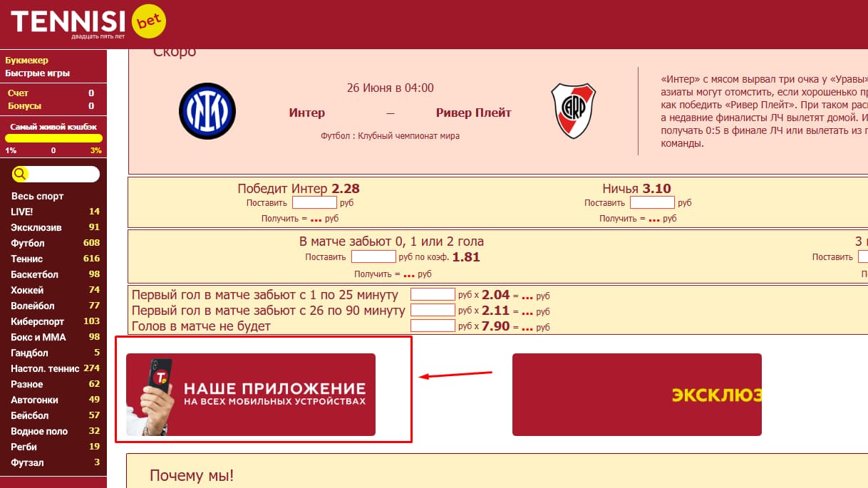Click stake field for goal in 26–90 minute
Image resolution: width=868 pixels, height=488 pixels.
[433, 310]
